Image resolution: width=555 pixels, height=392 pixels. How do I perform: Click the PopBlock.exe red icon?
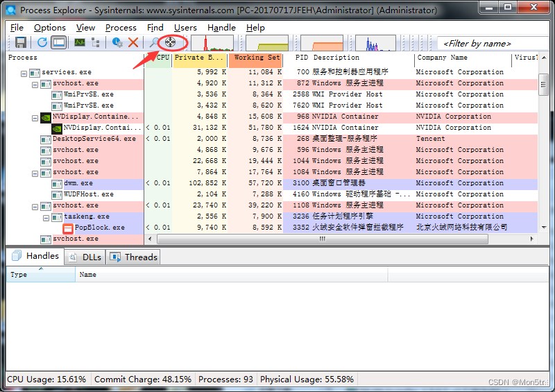coord(67,228)
